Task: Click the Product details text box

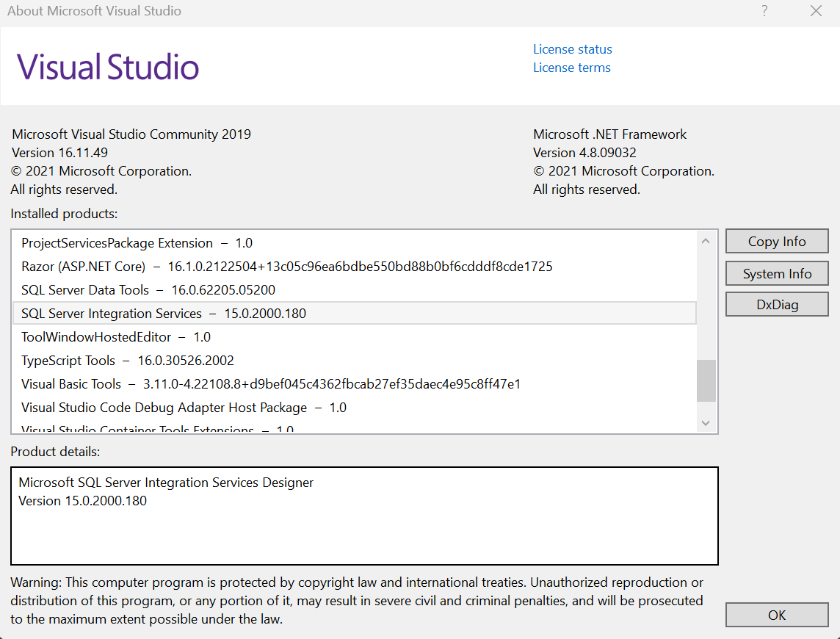Action: tap(364, 516)
